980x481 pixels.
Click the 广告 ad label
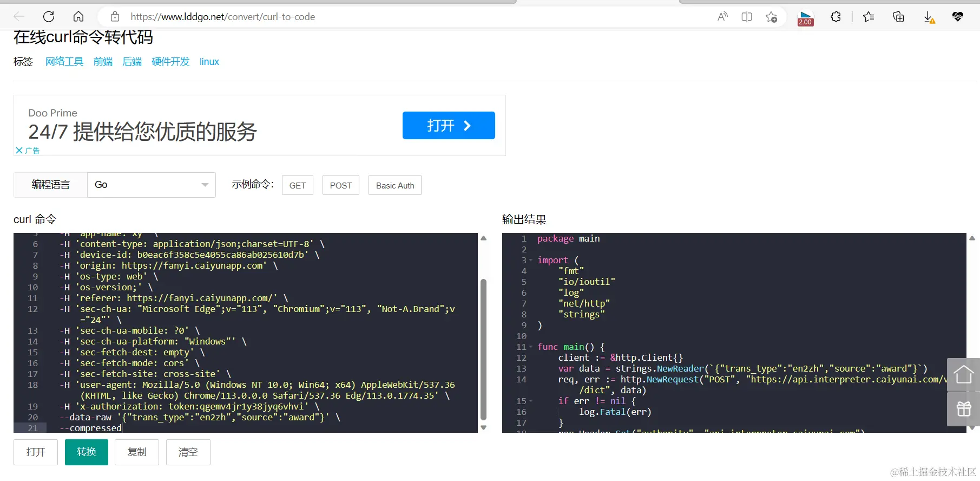32,151
